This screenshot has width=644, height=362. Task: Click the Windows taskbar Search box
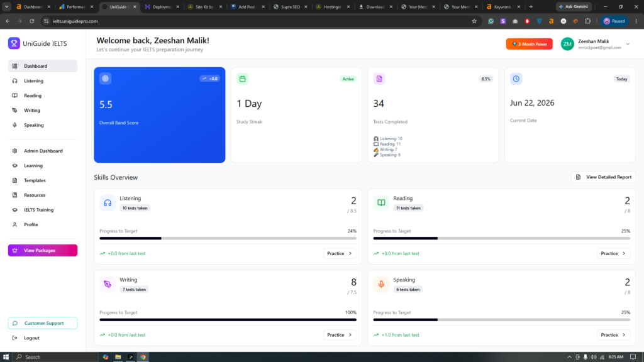(55, 357)
